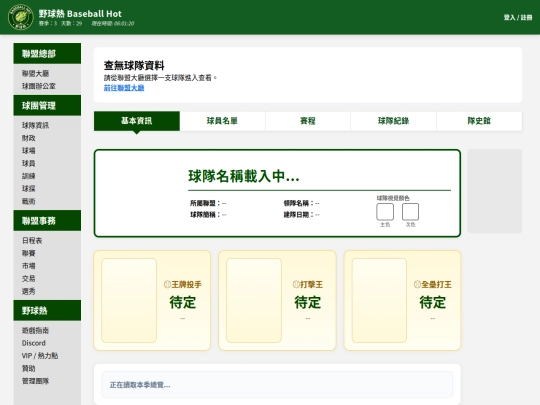
Task: Open 球員 in the sidebar
Action: pos(29,163)
